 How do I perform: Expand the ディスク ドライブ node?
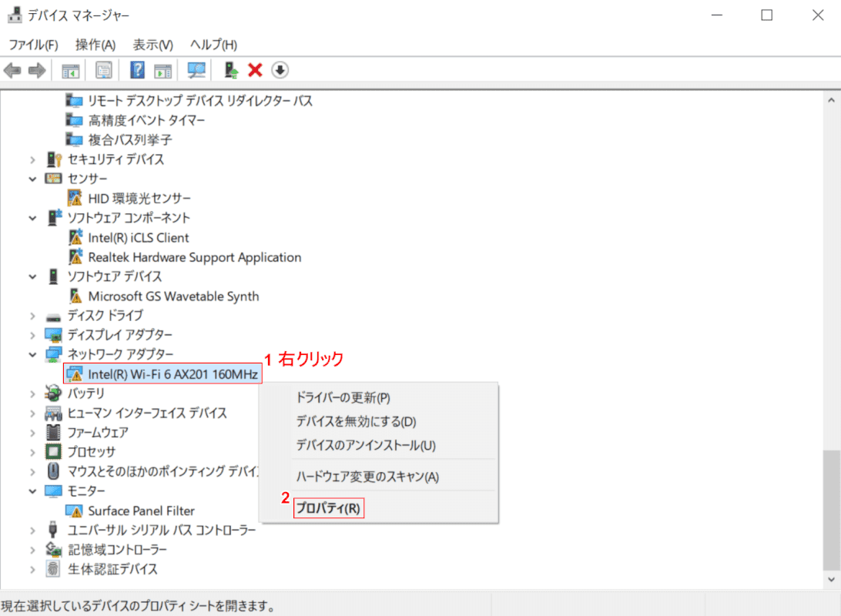32,316
